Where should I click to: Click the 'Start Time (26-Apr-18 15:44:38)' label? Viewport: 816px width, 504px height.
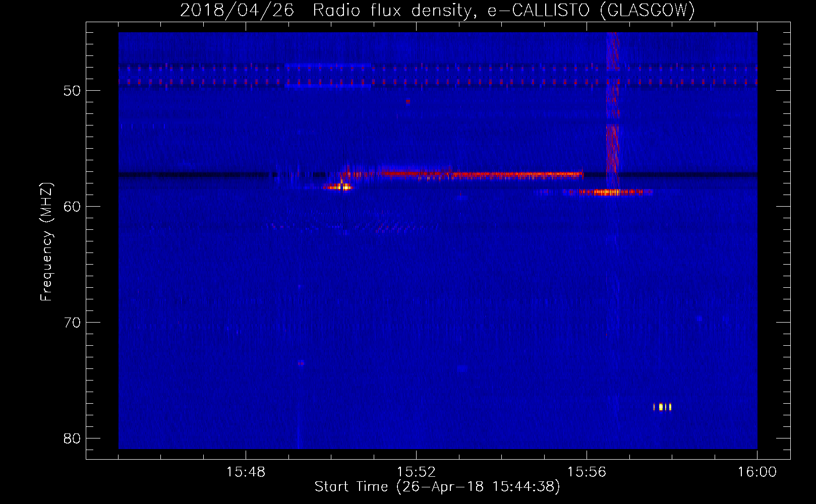[x=437, y=486]
